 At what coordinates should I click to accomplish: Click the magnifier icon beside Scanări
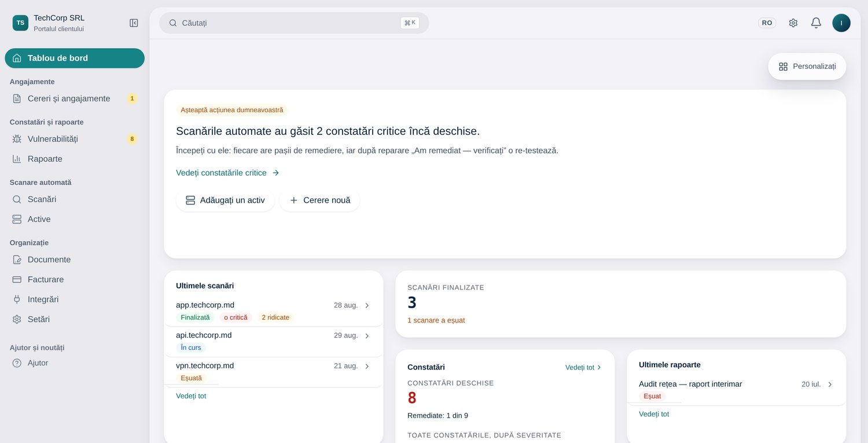tap(17, 199)
